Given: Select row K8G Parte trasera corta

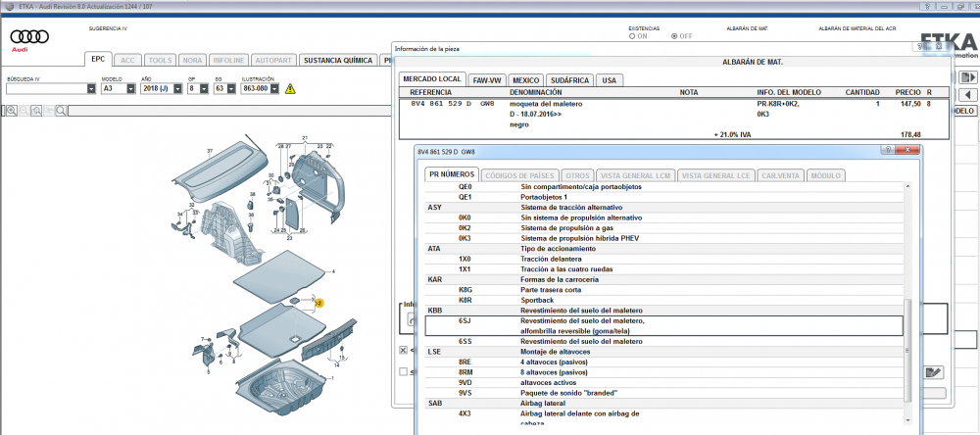Looking at the screenshot, I should tap(663, 290).
